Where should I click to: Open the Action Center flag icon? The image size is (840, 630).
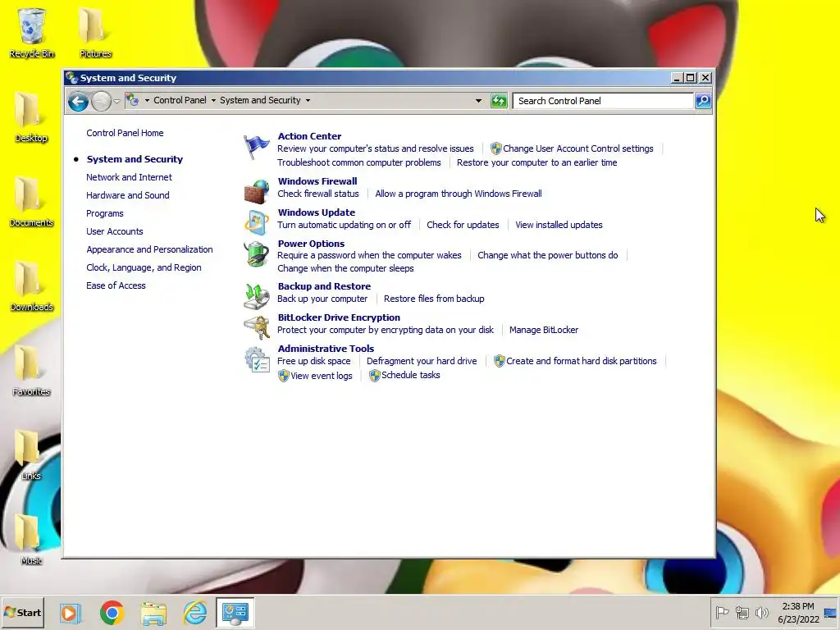click(257, 146)
